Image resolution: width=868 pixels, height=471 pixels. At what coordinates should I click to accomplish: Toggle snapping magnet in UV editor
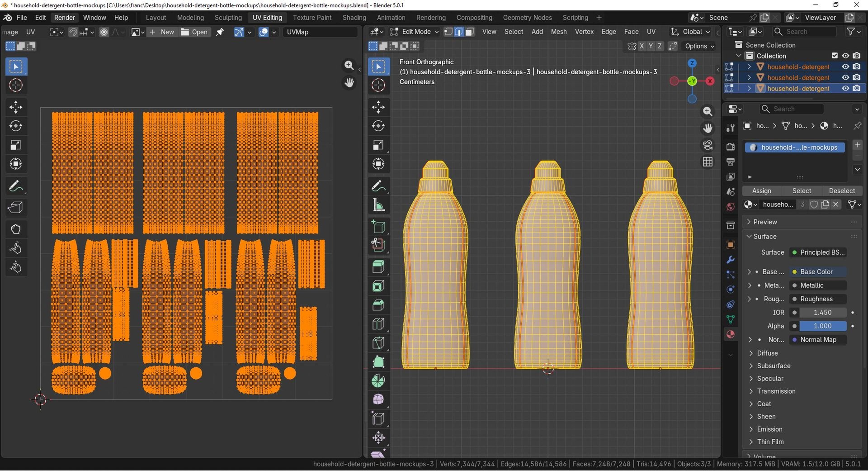click(x=73, y=32)
